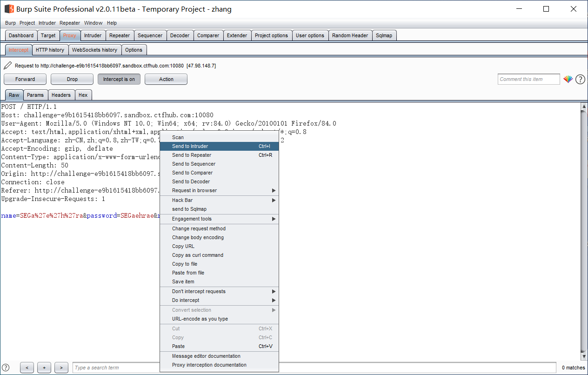Select Scan in the context menu
The height and width of the screenshot is (375, 588).
tap(219, 137)
